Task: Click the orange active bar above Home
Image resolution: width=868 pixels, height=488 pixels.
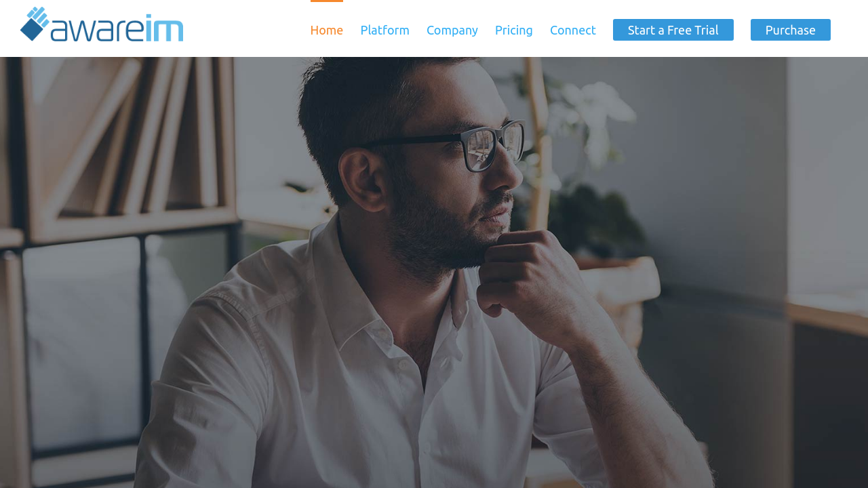Action: (x=327, y=1)
